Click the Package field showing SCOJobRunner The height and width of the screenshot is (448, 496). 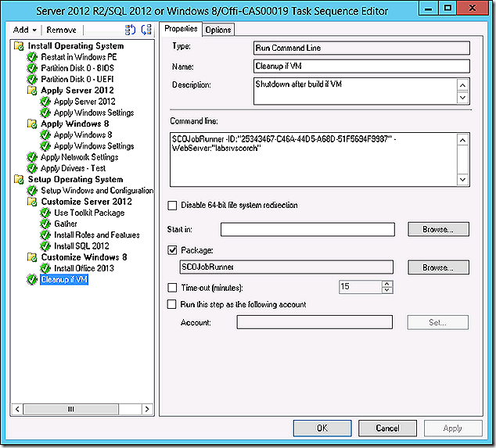[x=286, y=267]
